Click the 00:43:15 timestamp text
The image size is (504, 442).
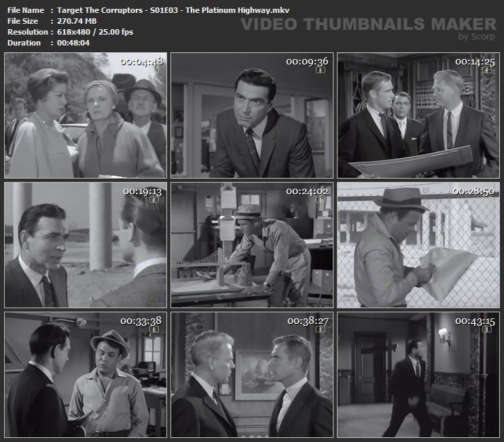point(475,321)
